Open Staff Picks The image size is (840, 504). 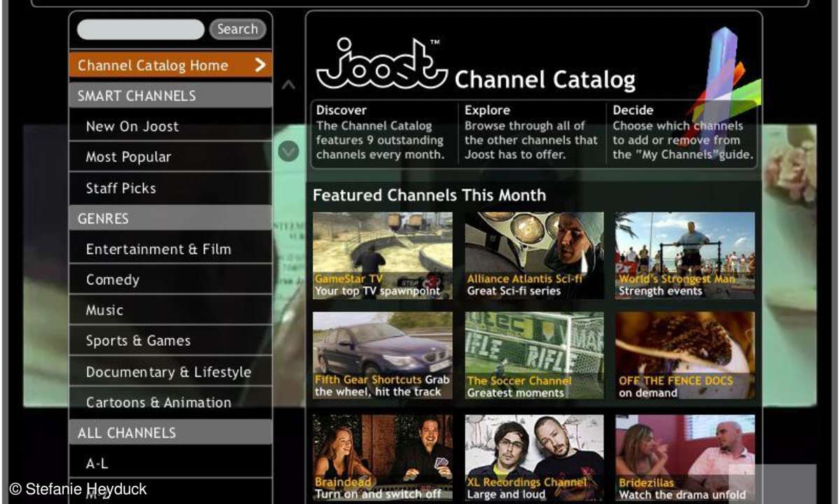[170, 188]
